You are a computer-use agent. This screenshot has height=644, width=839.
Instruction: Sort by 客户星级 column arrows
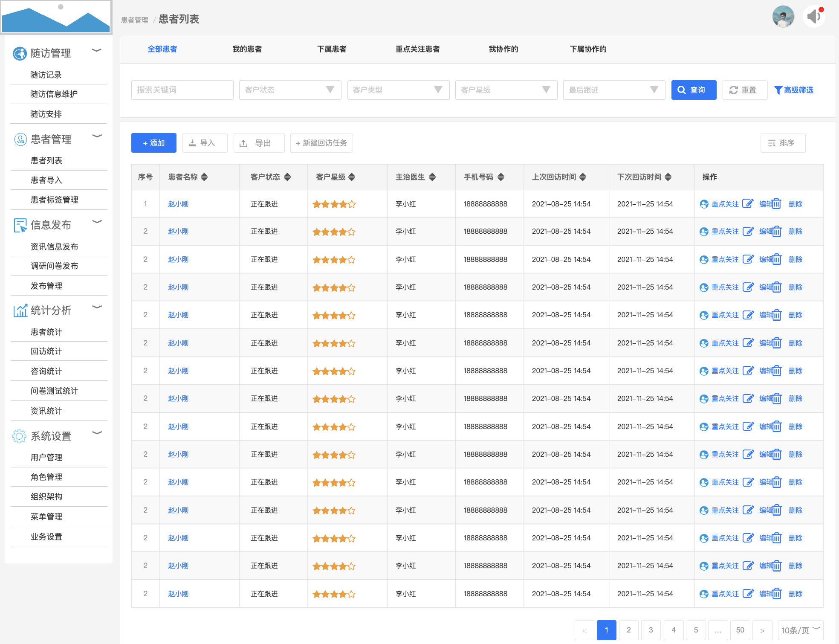pyautogui.click(x=352, y=177)
